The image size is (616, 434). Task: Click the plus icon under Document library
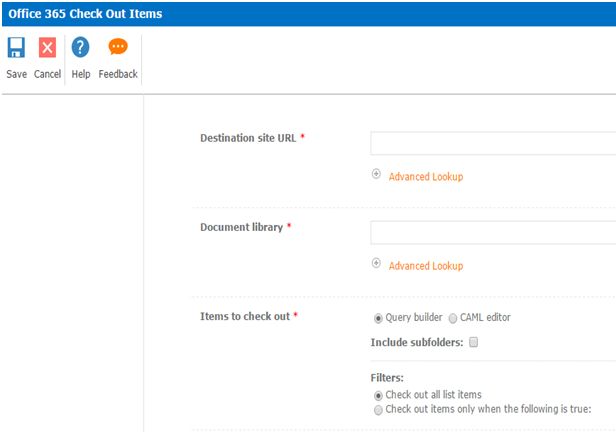pos(377,263)
